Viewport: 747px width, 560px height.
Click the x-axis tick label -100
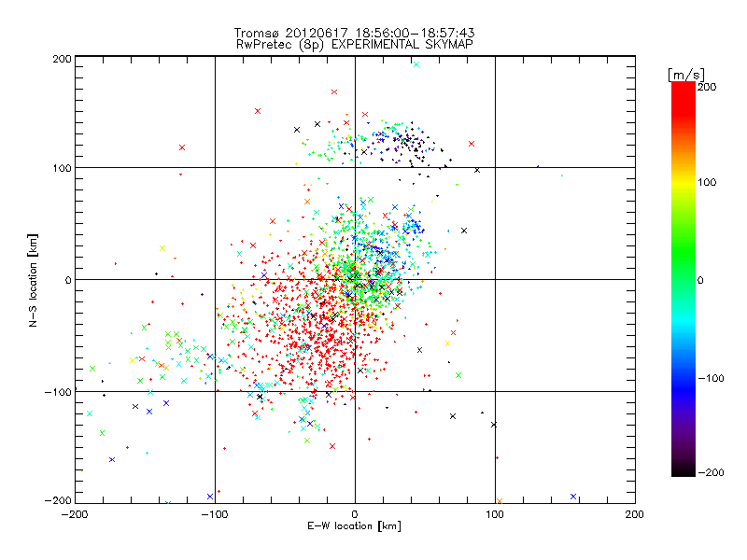(x=215, y=514)
